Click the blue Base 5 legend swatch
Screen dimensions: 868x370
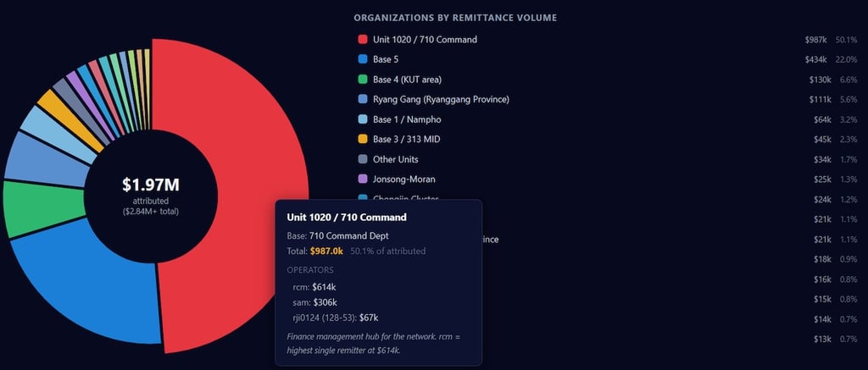point(363,59)
